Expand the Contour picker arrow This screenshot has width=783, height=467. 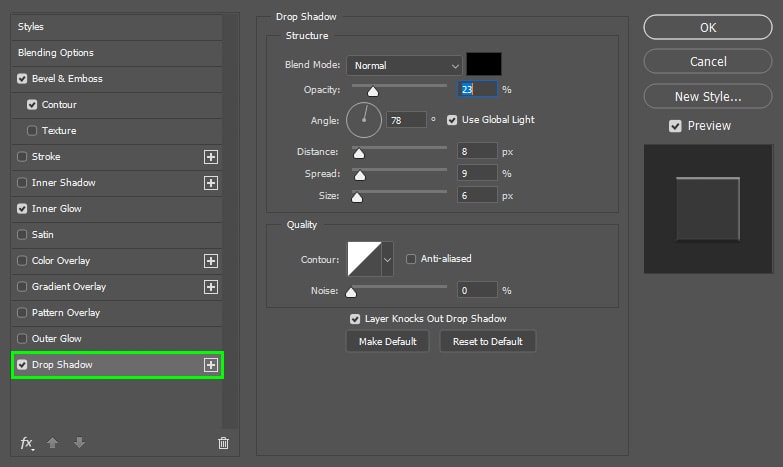387,259
